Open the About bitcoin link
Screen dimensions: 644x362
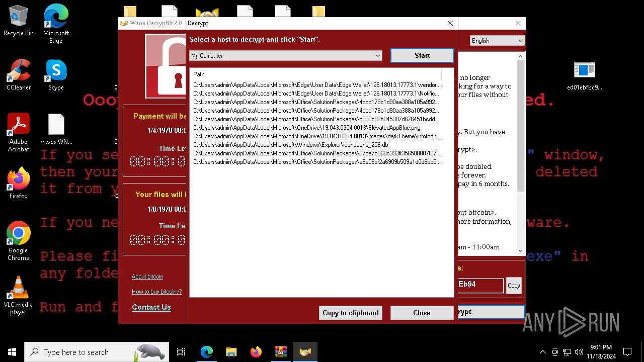[x=147, y=277]
